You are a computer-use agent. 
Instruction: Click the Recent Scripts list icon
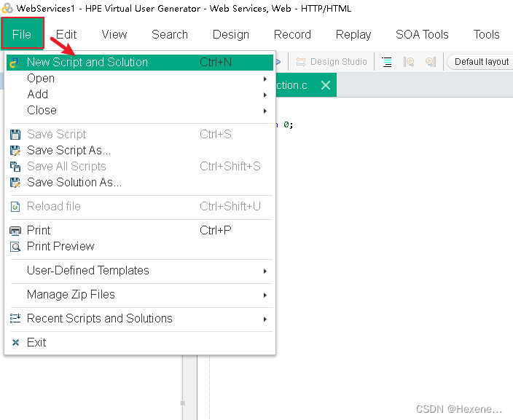point(15,318)
